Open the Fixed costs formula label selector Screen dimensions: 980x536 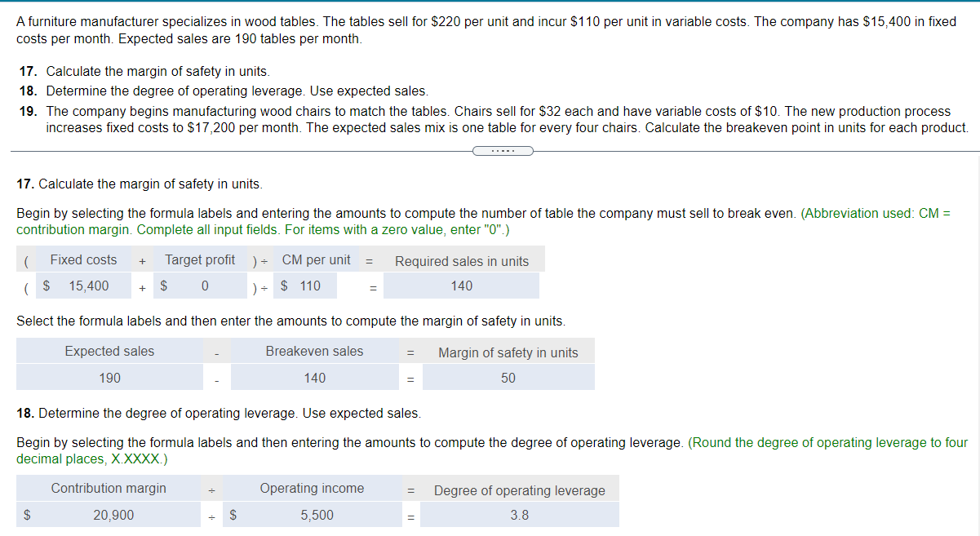82,259
